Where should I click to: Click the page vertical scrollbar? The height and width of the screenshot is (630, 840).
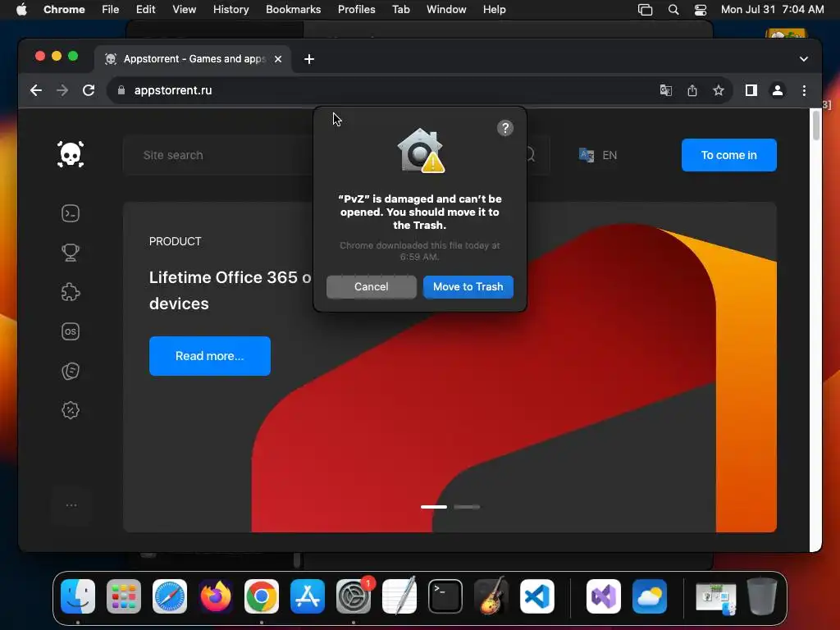pos(816,126)
